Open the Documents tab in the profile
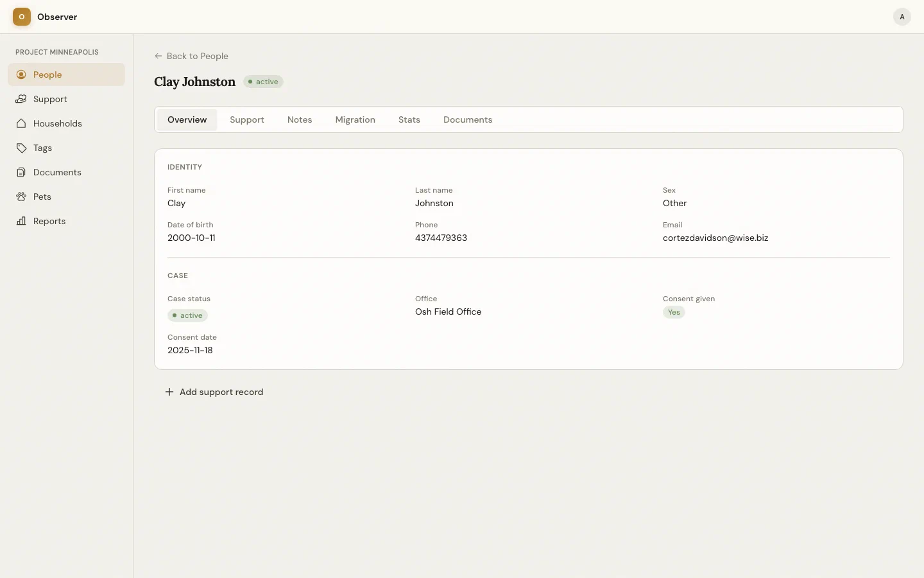This screenshot has width=924, height=578. pos(468,119)
